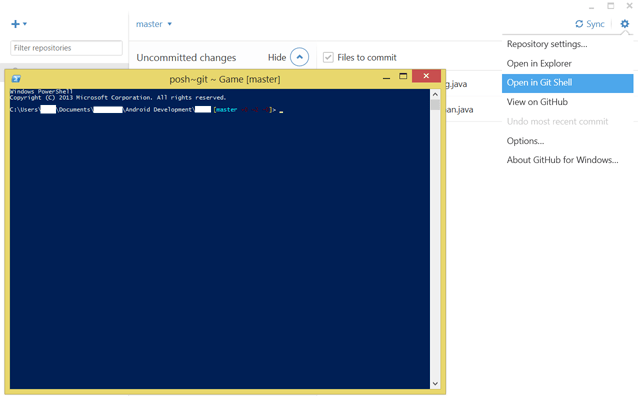This screenshot has height=396, width=638.
Task: Click the posh~git ~ Game [master] title
Action: tap(225, 79)
